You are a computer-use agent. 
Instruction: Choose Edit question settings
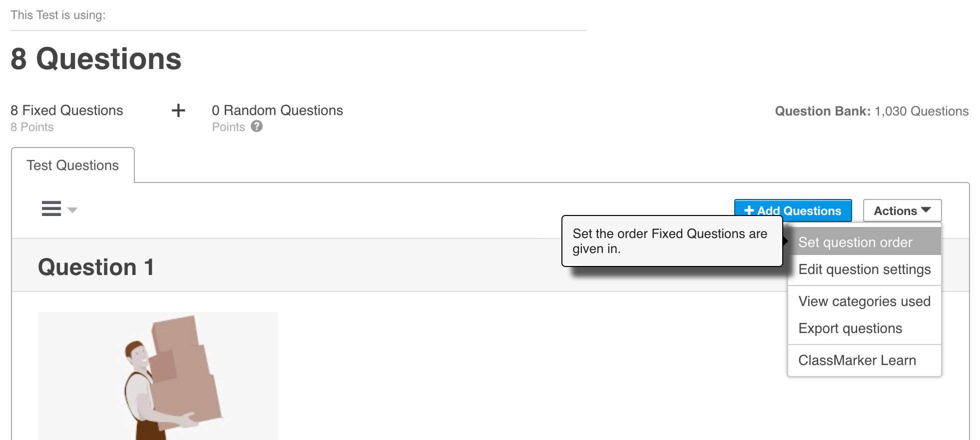coord(864,269)
